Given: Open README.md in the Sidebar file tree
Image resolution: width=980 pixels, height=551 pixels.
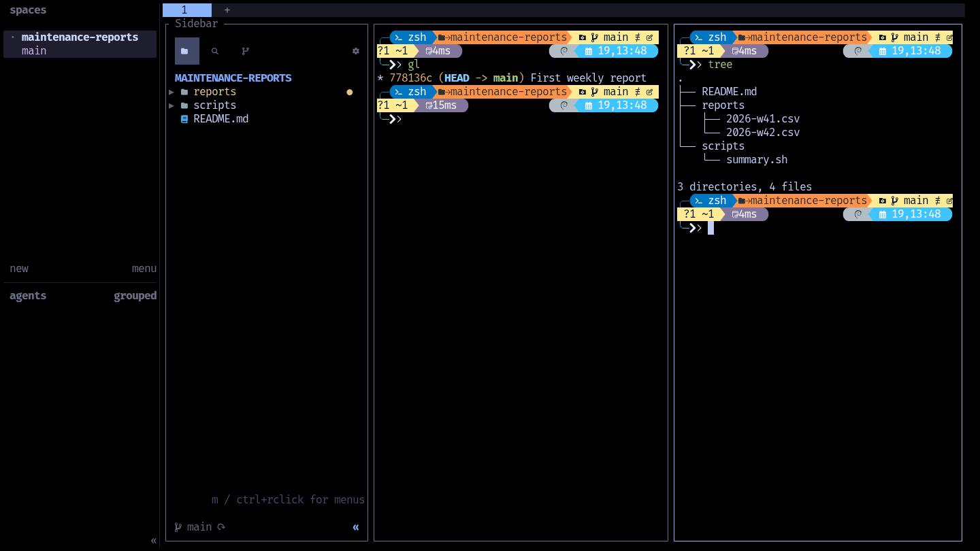Looking at the screenshot, I should pos(221,119).
